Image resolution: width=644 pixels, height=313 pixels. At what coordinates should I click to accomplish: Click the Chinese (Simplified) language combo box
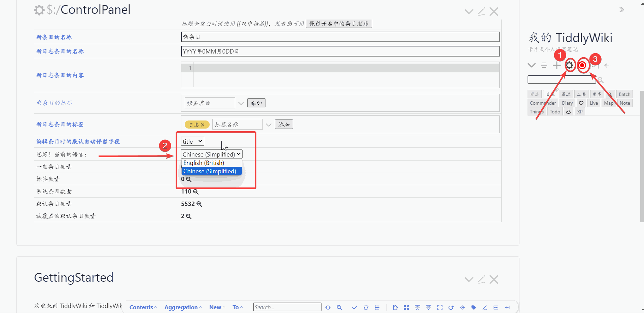click(x=212, y=154)
